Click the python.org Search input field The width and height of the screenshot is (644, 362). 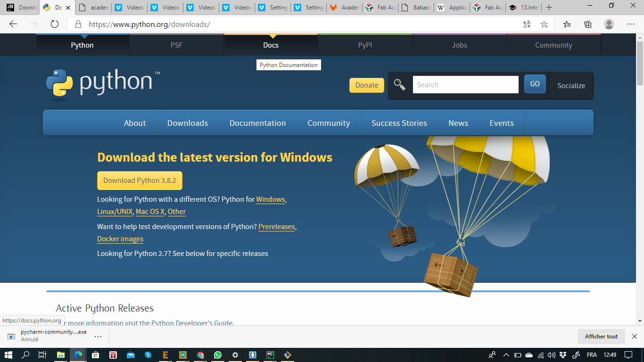[x=466, y=85]
